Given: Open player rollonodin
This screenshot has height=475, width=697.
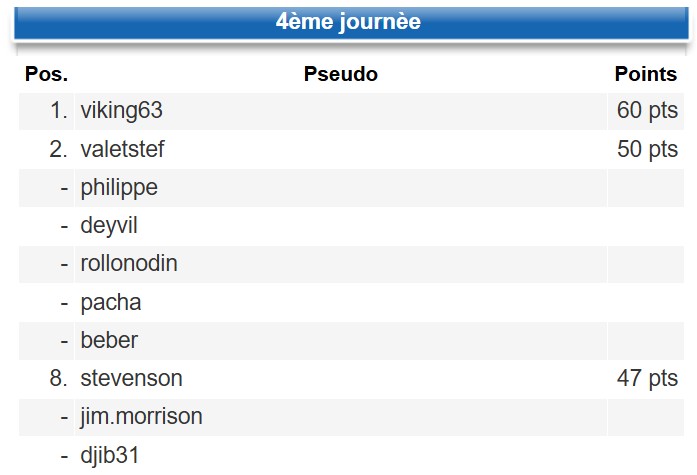Looking at the screenshot, I should click(x=129, y=263).
